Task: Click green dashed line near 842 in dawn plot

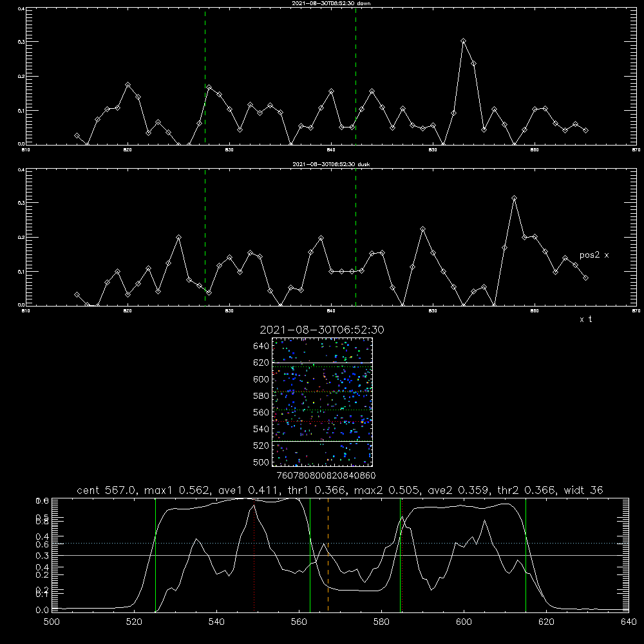Action: [355, 77]
